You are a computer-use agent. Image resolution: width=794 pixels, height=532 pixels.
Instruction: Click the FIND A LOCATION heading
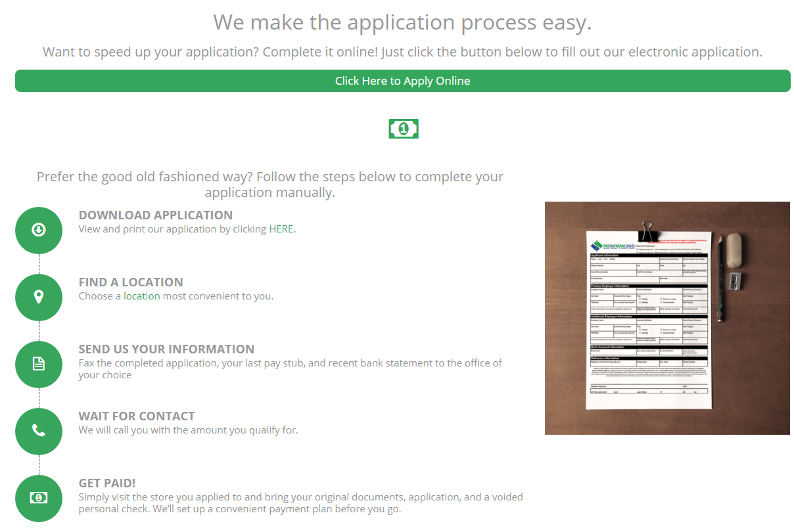click(131, 282)
